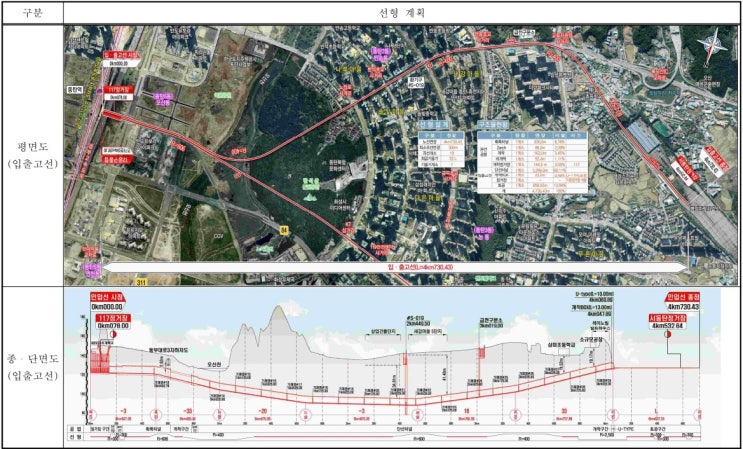Click the 평면도 (입출고선) row header
Viewport: 743px width, 449px height.
32,154
